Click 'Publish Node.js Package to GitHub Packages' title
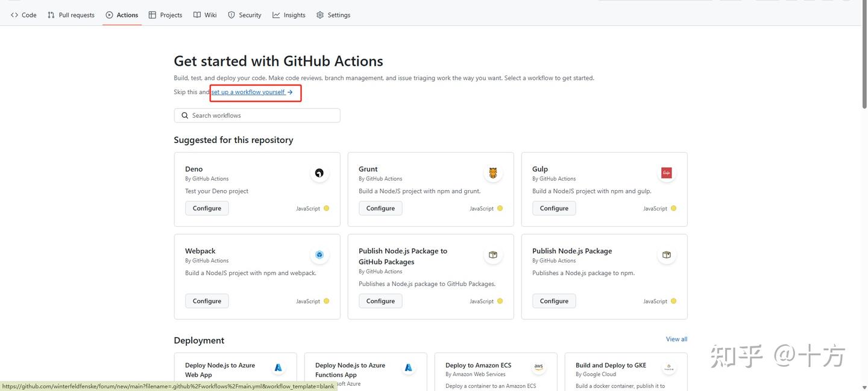Image resolution: width=868 pixels, height=391 pixels. [403, 256]
